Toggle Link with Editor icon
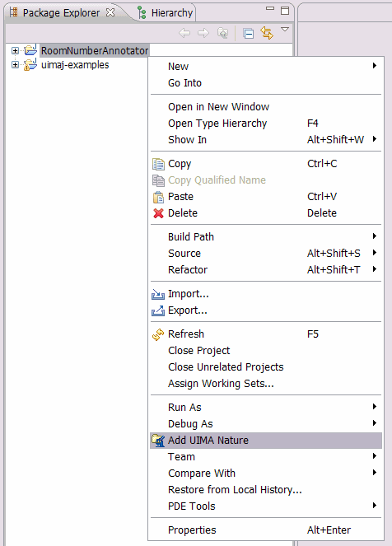 [267, 33]
